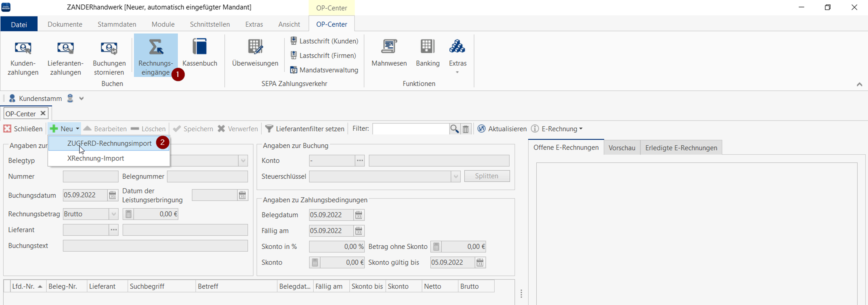Focus the Buchungstext input field
This screenshot has width=868, height=305.
(155, 246)
